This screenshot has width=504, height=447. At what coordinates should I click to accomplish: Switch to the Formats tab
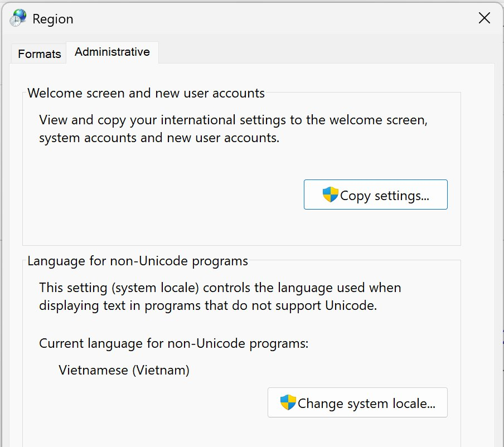39,54
